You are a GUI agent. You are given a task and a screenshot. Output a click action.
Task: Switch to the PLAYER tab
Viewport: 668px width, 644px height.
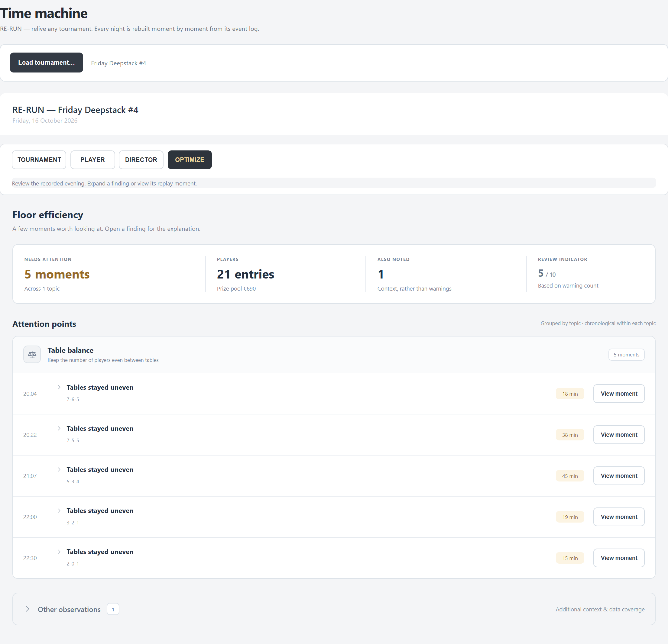[93, 160]
